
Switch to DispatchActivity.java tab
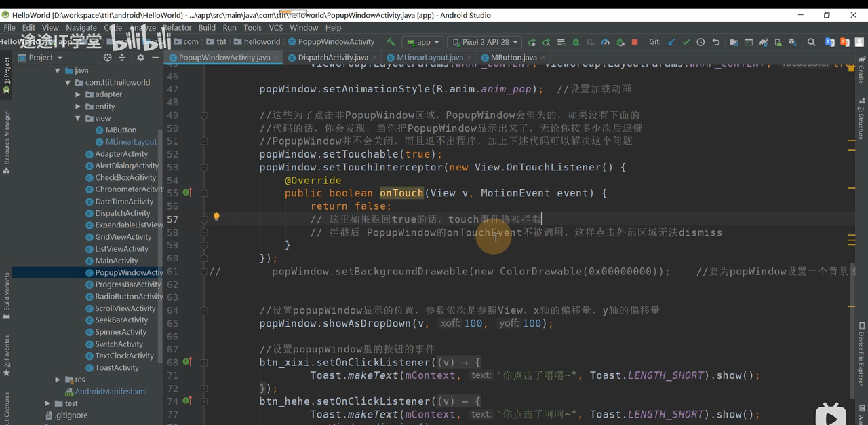click(333, 58)
